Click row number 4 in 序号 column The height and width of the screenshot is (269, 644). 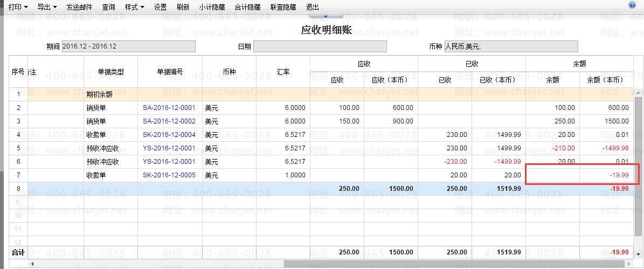(x=18, y=135)
